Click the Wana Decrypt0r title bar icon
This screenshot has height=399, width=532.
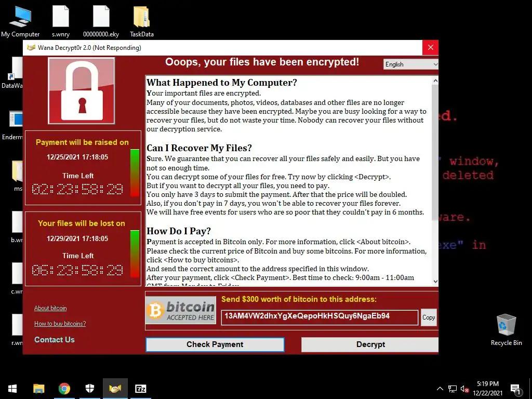[x=31, y=47]
